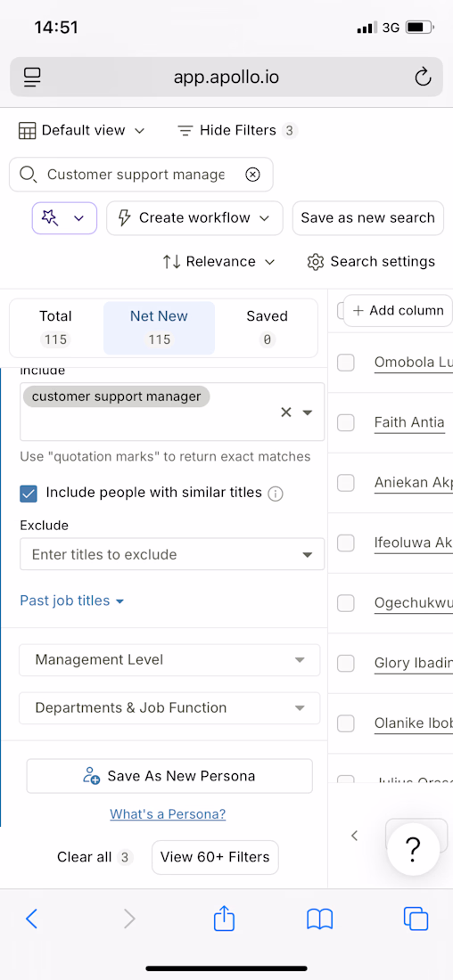Focus the Enter titles to exclude field
The width and height of the screenshot is (453, 980).
click(x=172, y=554)
